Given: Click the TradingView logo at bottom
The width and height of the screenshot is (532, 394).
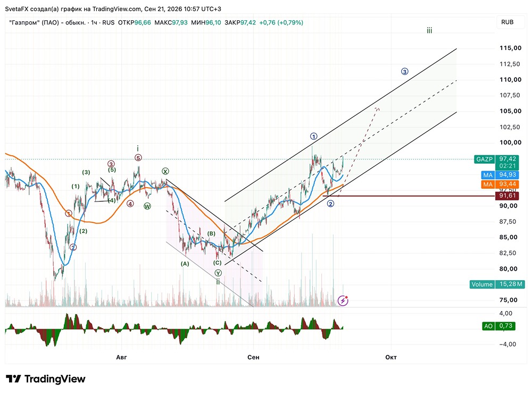Looking at the screenshot, I should point(45,379).
